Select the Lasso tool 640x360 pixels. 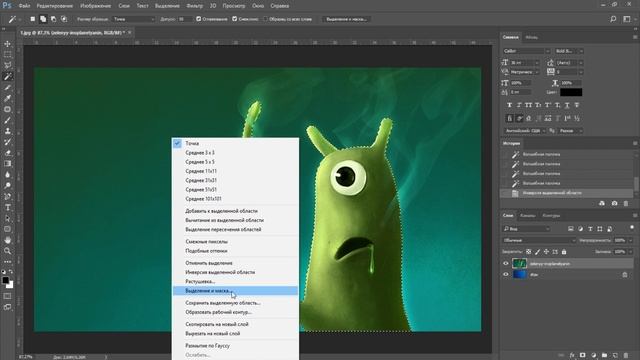[7, 65]
